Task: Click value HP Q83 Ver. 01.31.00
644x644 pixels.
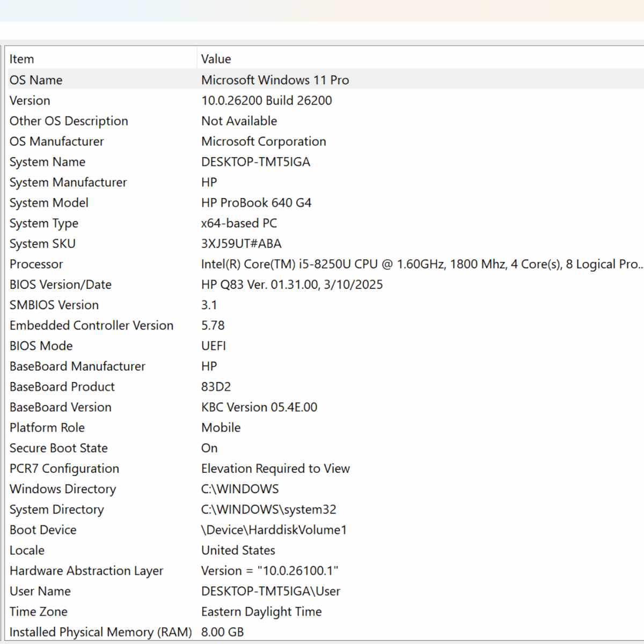Action: (x=292, y=284)
